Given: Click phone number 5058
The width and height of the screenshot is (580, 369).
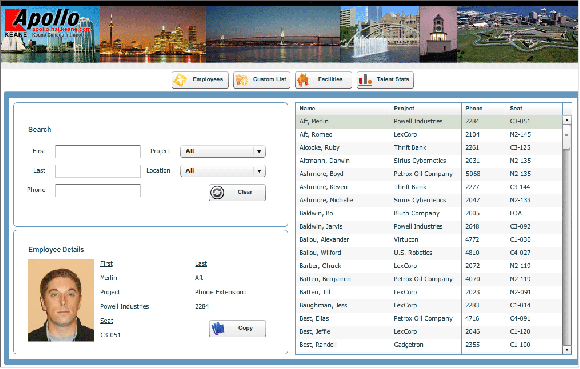Looking at the screenshot, I should click(473, 174).
